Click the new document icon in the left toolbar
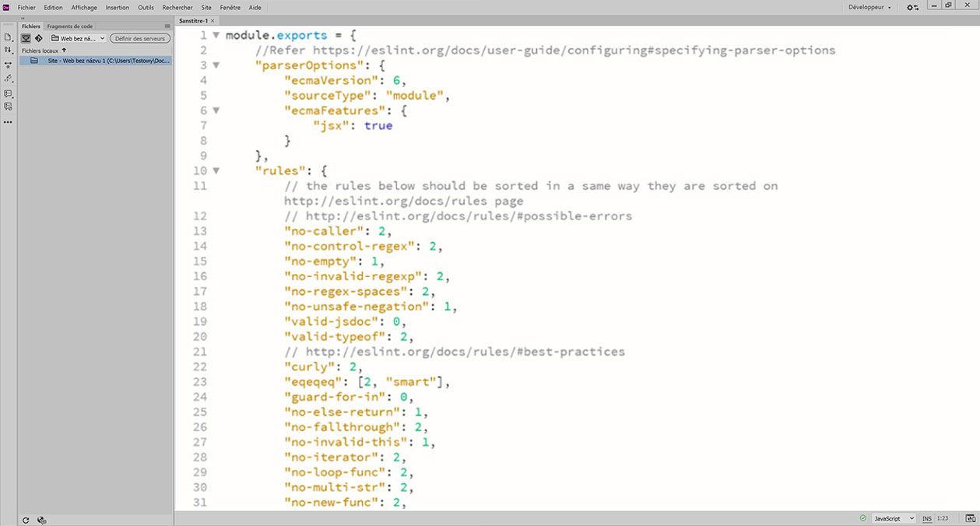 8,36
